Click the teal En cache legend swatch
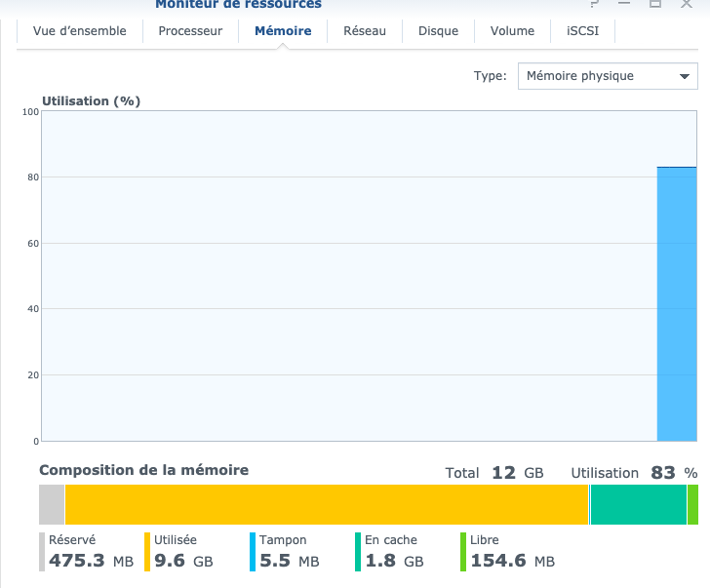The width and height of the screenshot is (710, 588). 358,551
